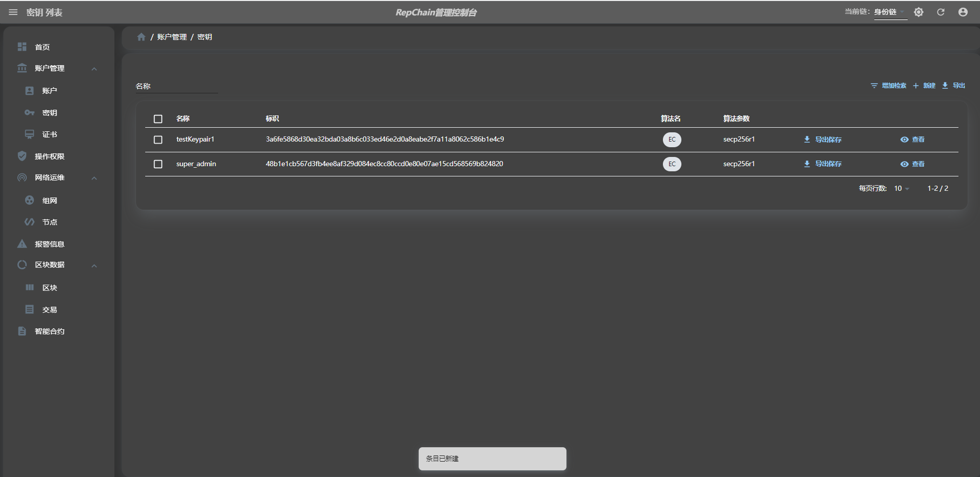Open the hamburger menu icon
This screenshot has height=477, width=980.
pyautogui.click(x=13, y=12)
